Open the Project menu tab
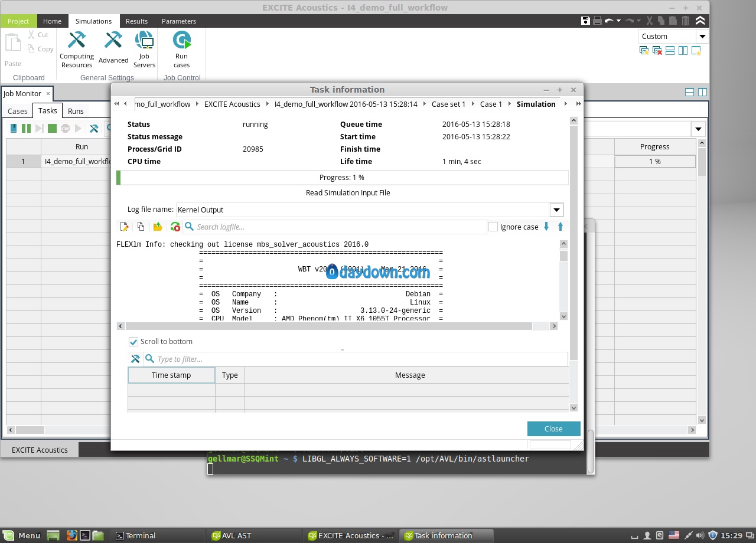This screenshot has height=543, width=756. click(18, 21)
